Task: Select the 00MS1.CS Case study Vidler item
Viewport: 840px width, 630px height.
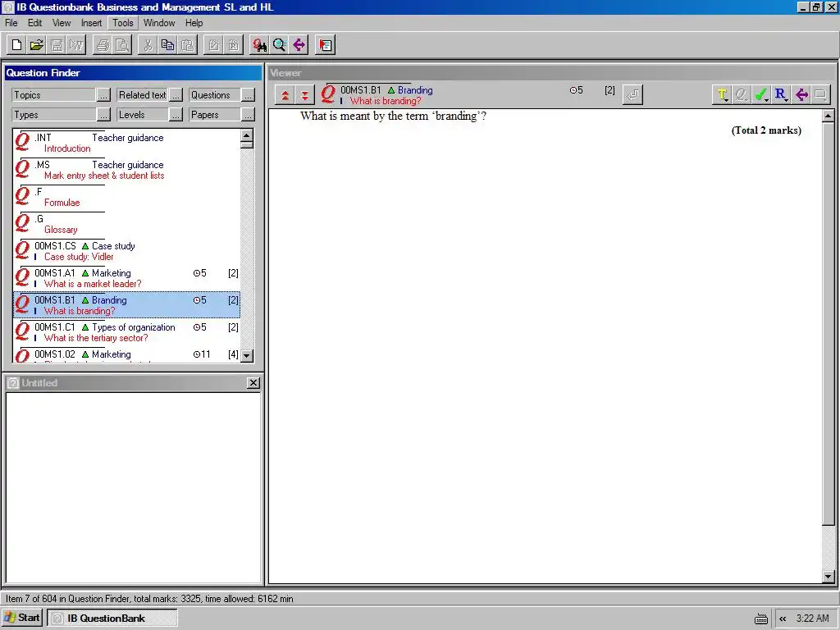Action: click(x=126, y=251)
